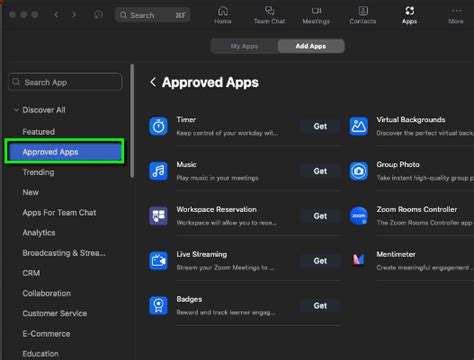Open the Virtual Backgrounds title

click(411, 120)
